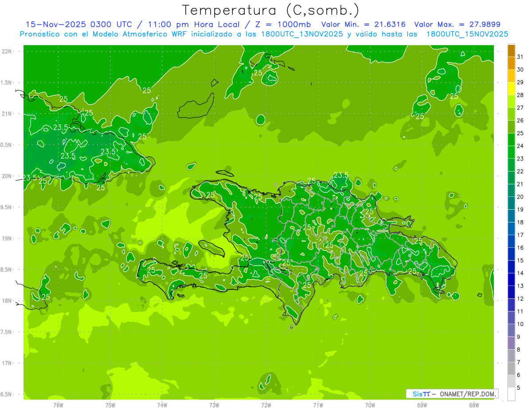The image size is (532, 411).
Task: Click the teal swatch between 19 and 20
Action: point(511,203)
